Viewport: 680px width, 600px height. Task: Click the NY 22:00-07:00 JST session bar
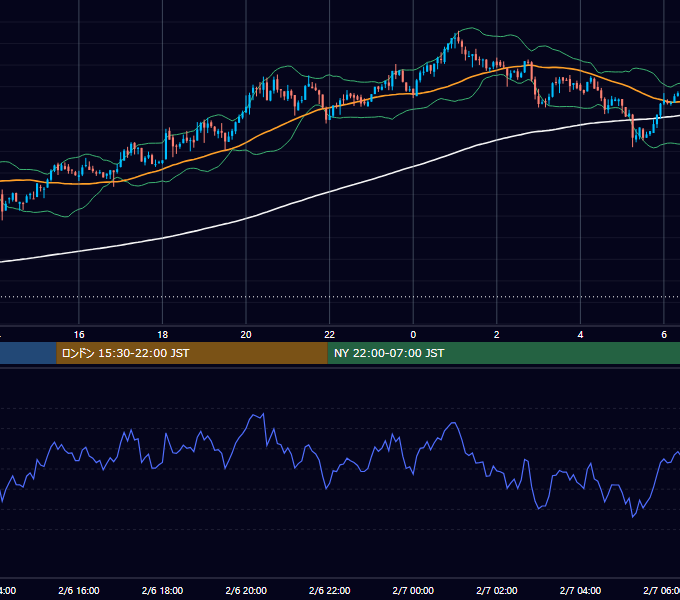(x=503, y=353)
